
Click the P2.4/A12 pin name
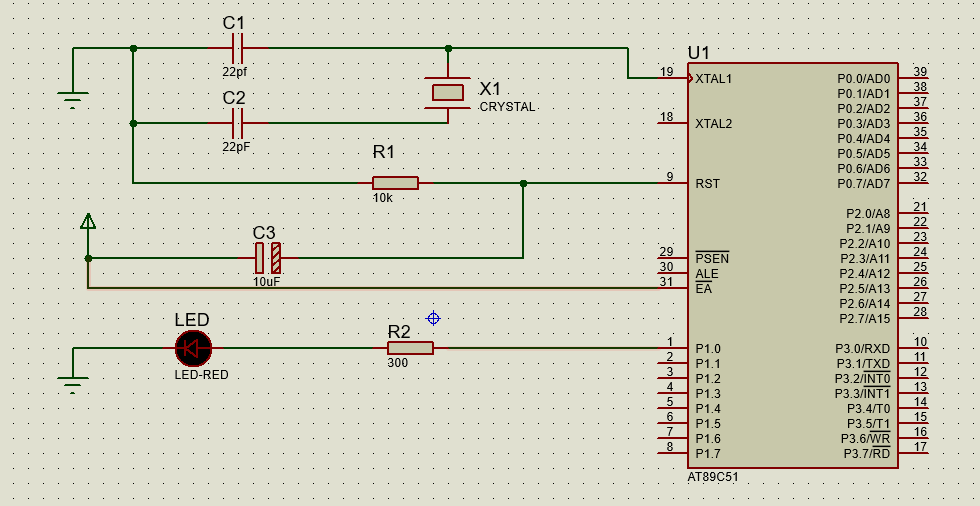(x=865, y=274)
